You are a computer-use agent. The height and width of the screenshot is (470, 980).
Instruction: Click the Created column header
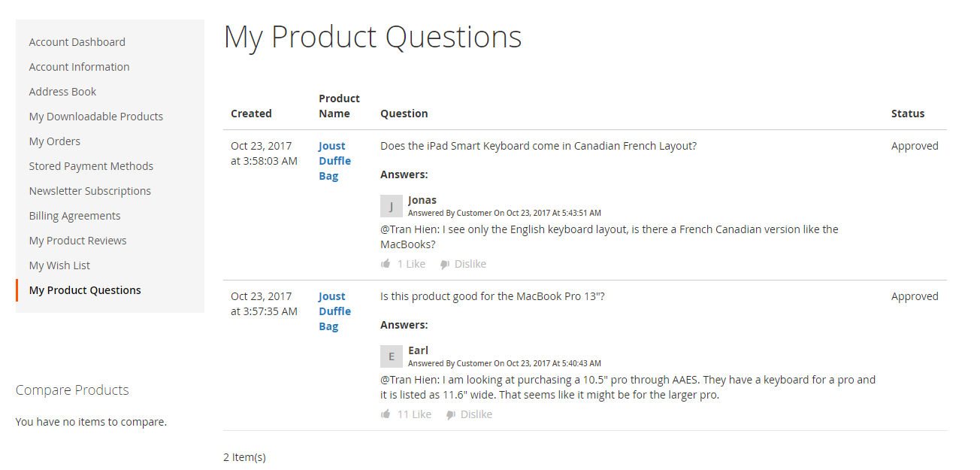[251, 114]
